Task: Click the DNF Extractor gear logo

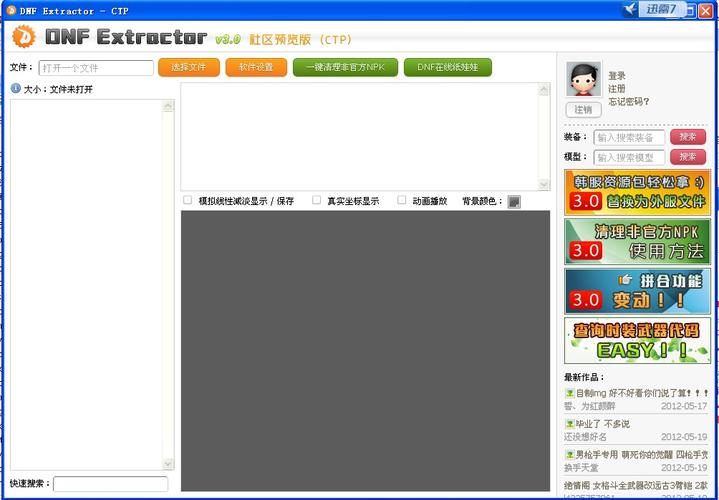Action: (x=23, y=36)
